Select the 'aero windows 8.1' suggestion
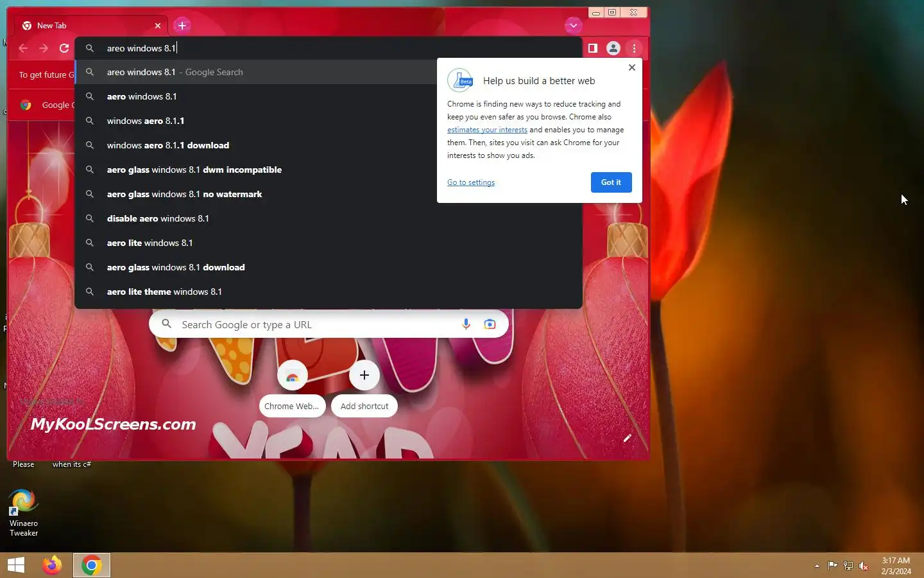The height and width of the screenshot is (578, 924). pos(256,96)
